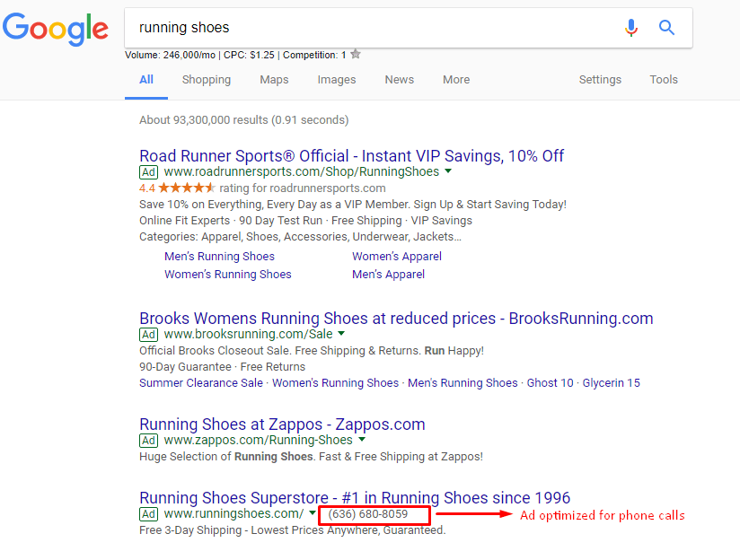The width and height of the screenshot is (740, 560).
Task: Click Ad badge next to runningshoes.com
Action: click(x=149, y=514)
